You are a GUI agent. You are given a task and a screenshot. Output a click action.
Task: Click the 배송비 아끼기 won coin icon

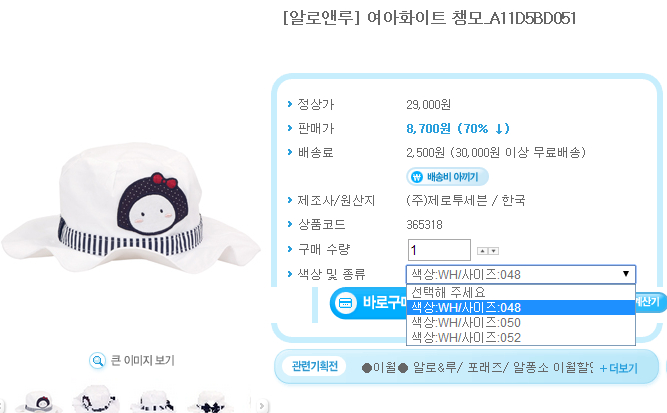pyautogui.click(x=417, y=177)
